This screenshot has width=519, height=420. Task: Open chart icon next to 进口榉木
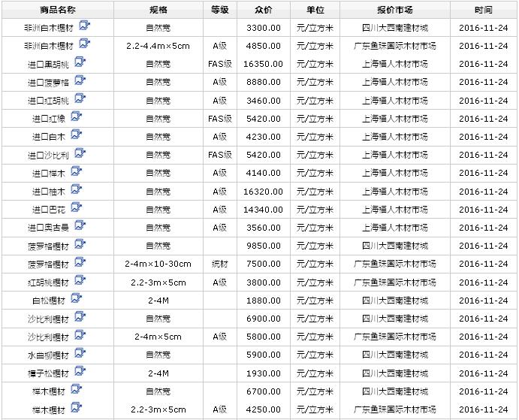click(x=76, y=171)
